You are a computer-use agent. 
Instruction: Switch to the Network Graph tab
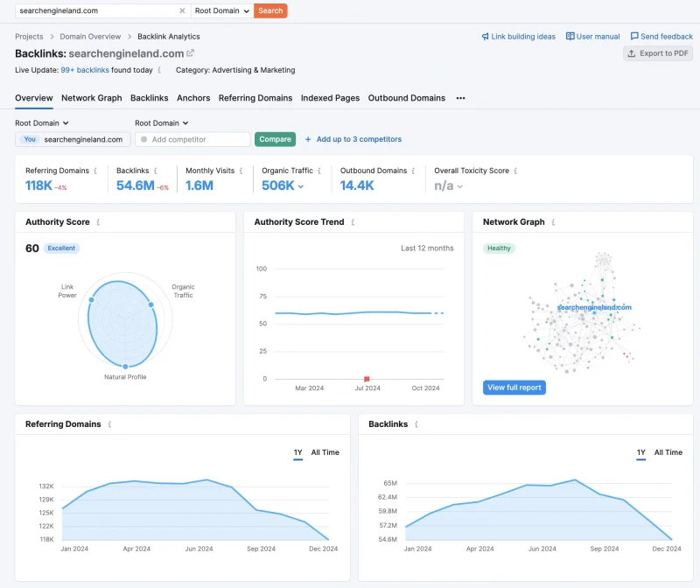(92, 98)
